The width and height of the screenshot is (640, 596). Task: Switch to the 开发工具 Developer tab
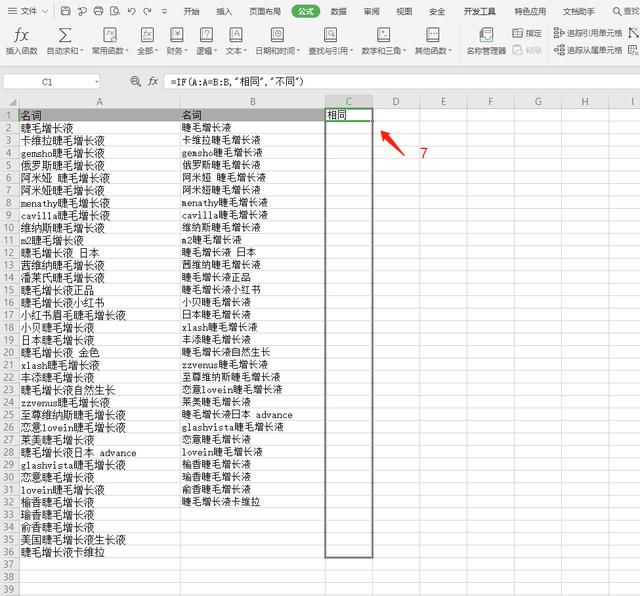point(480,11)
